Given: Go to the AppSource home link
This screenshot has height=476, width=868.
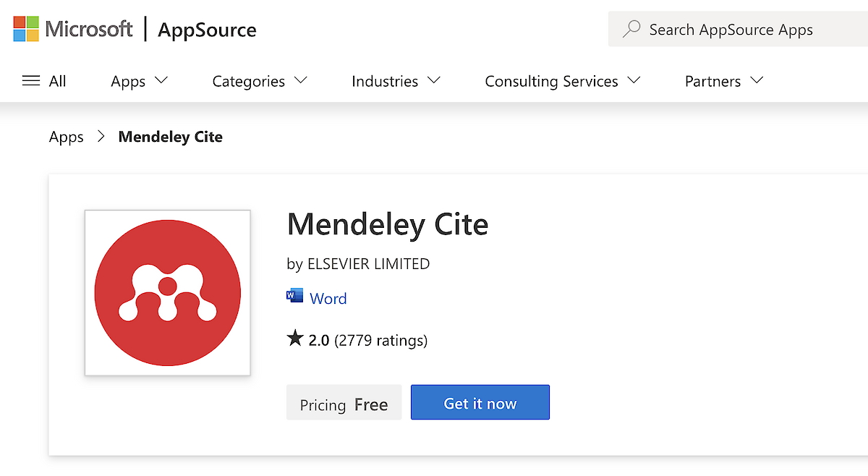Looking at the screenshot, I should [x=207, y=30].
